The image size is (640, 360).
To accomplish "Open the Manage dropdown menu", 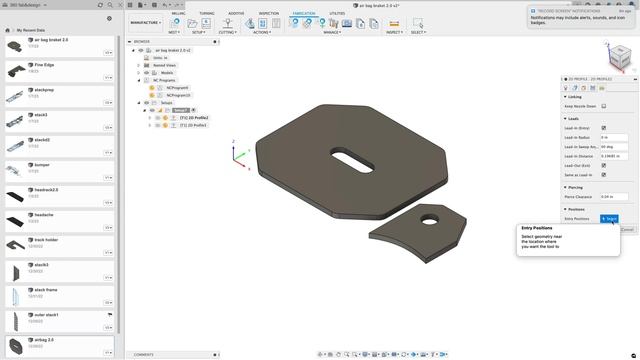I will click(x=332, y=32).
